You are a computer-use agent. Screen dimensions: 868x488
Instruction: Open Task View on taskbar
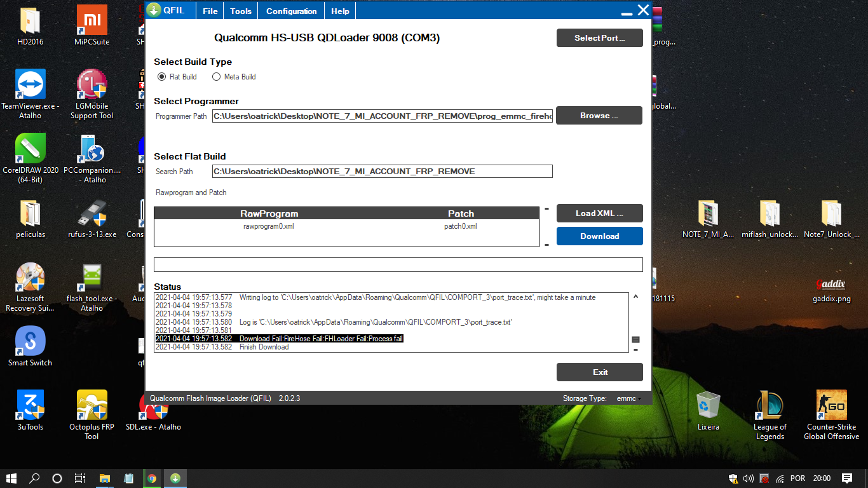tap(80, 478)
